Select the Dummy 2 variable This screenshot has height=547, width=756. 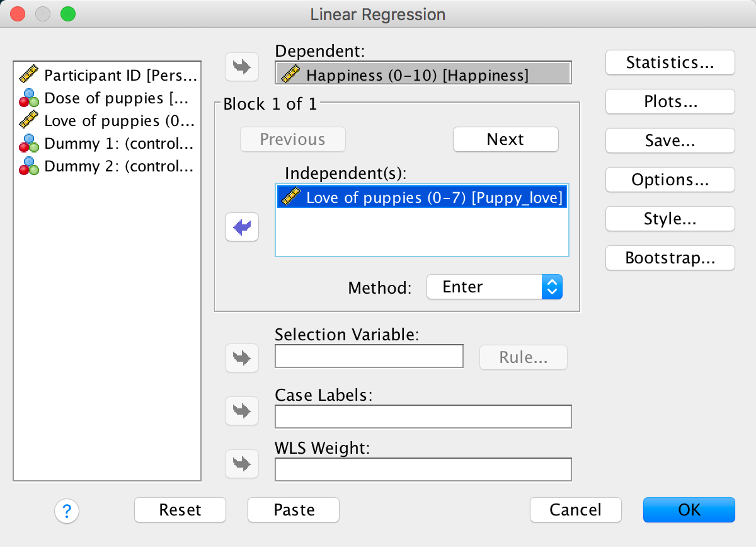tap(107, 166)
